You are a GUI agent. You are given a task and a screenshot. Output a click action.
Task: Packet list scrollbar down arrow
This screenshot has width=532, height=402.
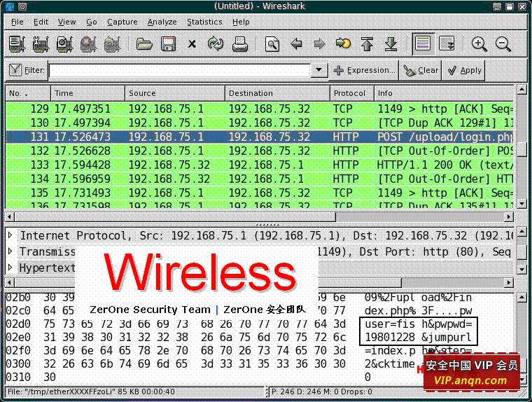click(x=521, y=204)
